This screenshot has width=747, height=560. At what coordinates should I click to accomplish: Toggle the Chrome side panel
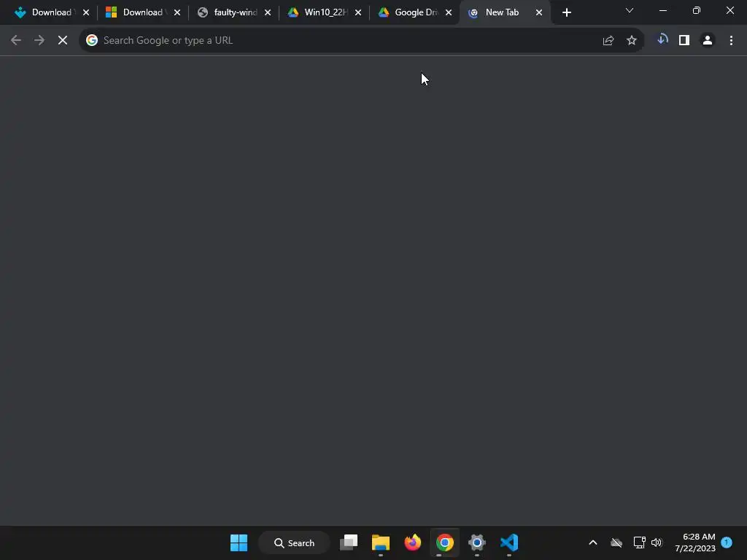684,41
